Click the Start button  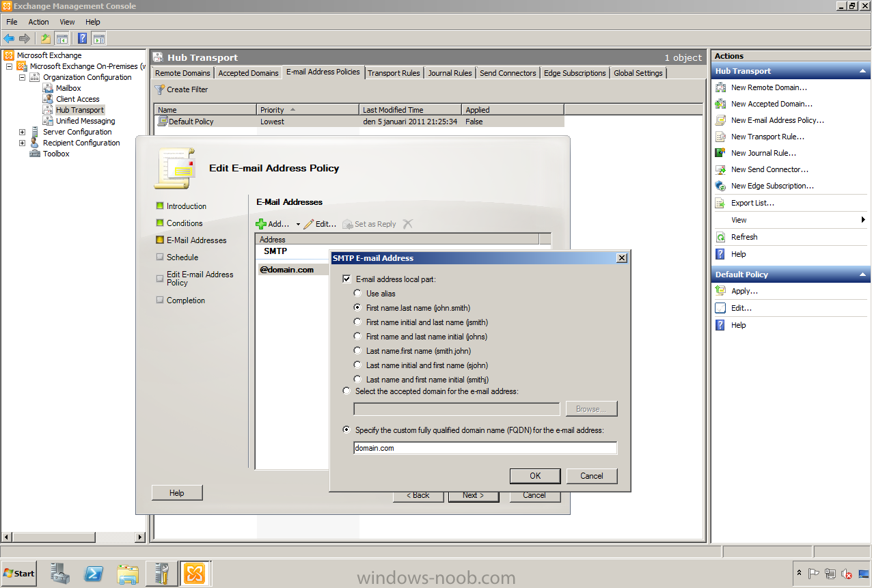point(19,574)
